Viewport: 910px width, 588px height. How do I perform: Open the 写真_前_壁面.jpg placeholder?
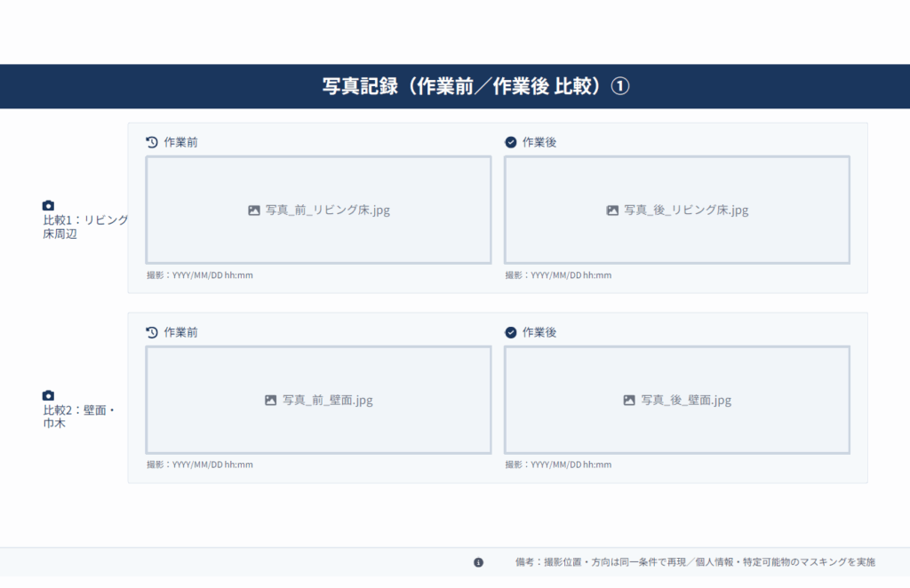pyautogui.click(x=318, y=400)
